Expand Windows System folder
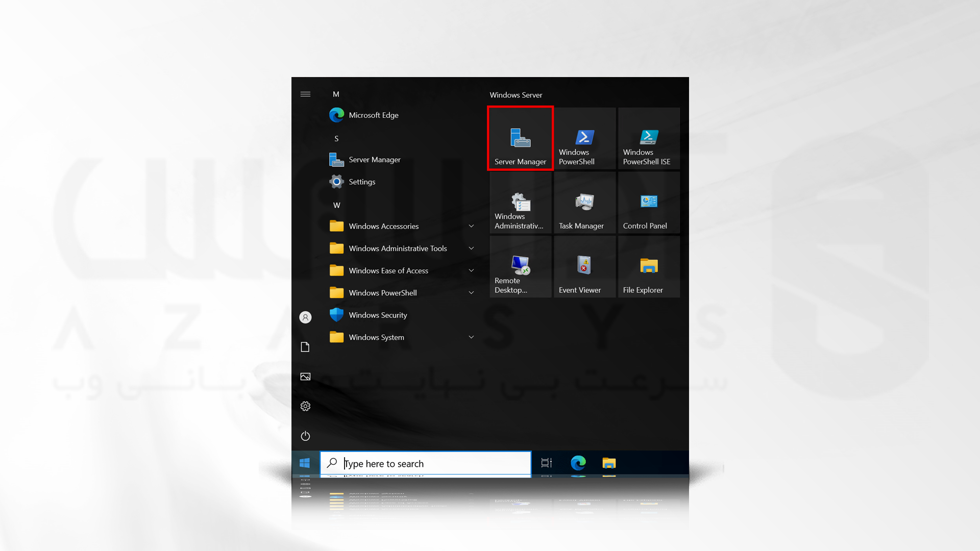Viewport: 980px width, 551px height. click(471, 337)
